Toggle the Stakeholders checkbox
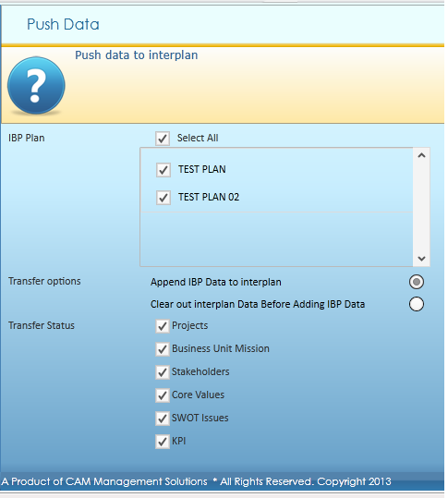448x498 pixels. (163, 372)
